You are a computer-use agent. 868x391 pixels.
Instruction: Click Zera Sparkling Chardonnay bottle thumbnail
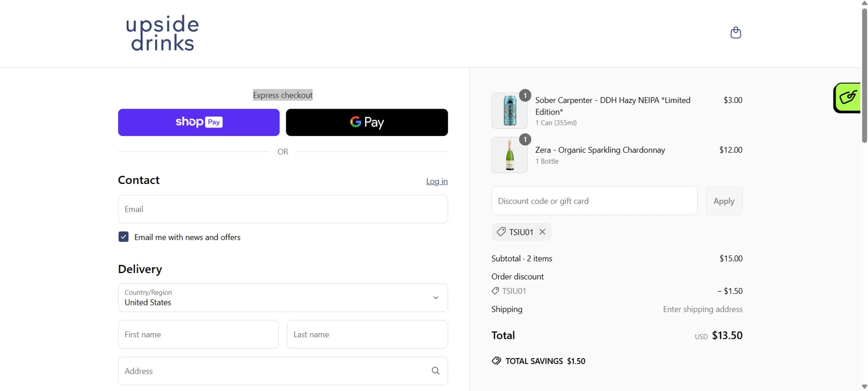click(510, 155)
